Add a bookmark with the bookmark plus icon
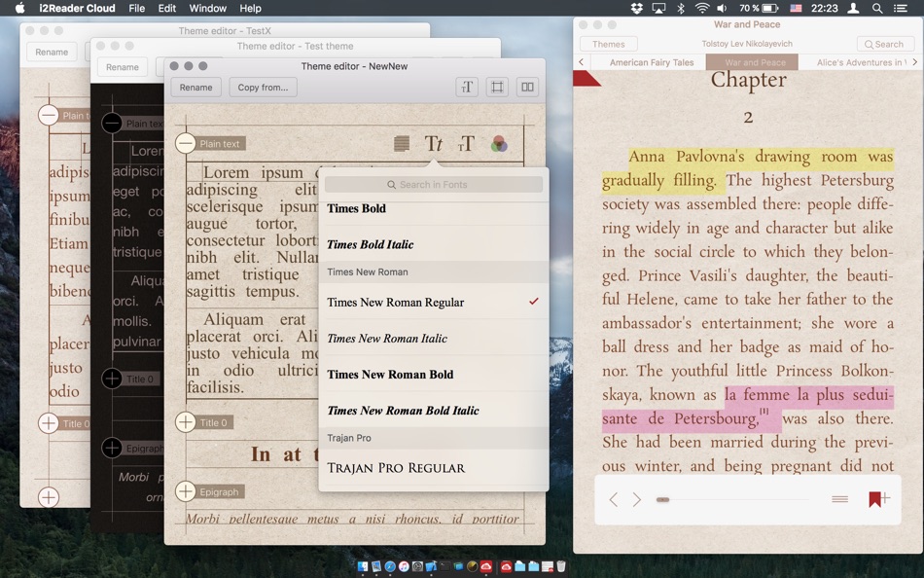The height and width of the screenshot is (578, 924). point(878,499)
